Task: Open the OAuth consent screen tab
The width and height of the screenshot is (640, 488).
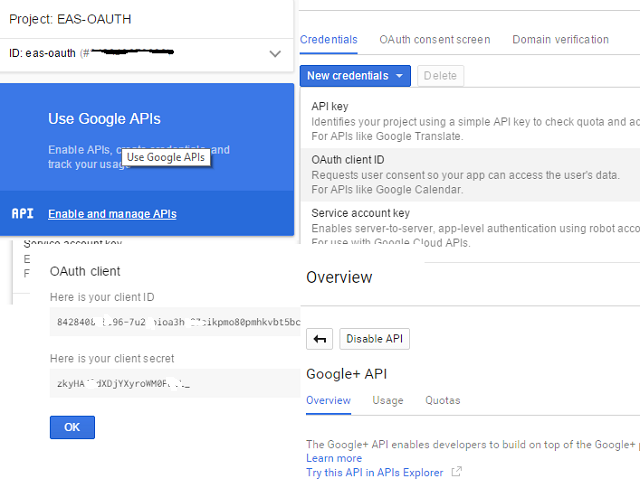Action: click(435, 40)
